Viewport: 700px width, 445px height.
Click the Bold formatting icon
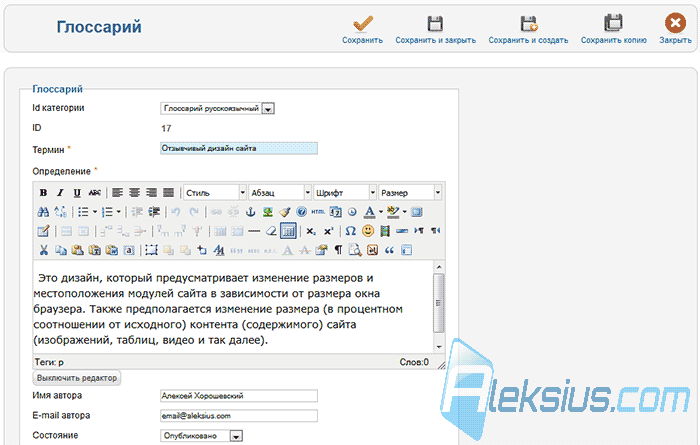tap(43, 193)
